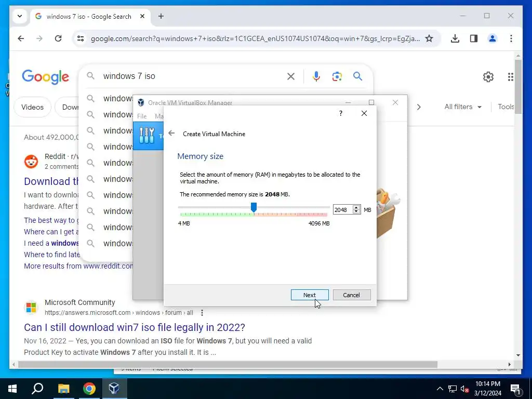This screenshot has height=399, width=532.
Task: Show hidden system tray icons
Action: [440, 389]
